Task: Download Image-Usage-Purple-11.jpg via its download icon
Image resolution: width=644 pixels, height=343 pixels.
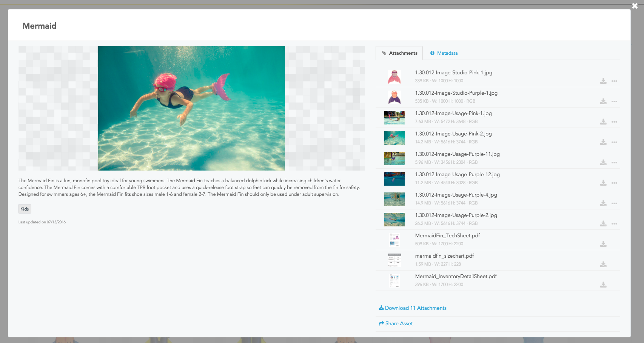Action: pyautogui.click(x=603, y=163)
